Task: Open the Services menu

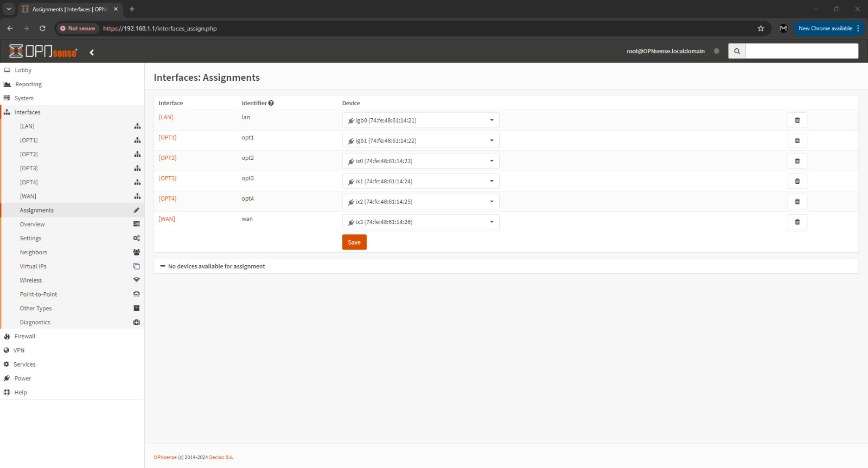Action: pyautogui.click(x=72, y=364)
